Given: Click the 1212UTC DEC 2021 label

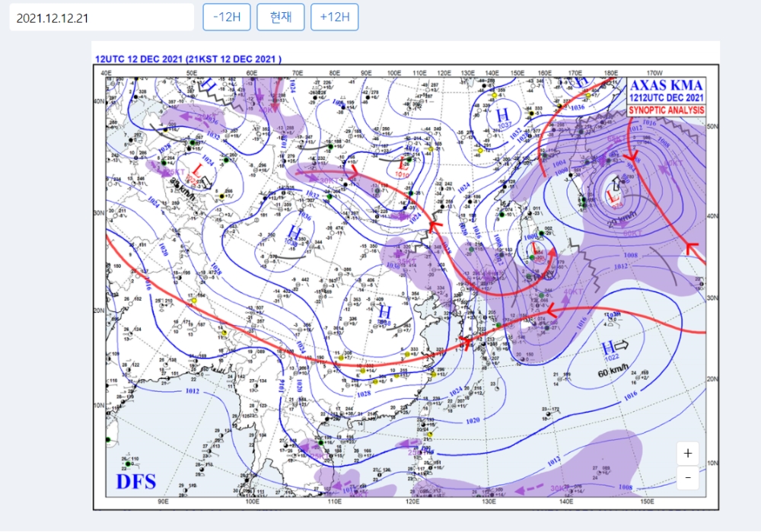Looking at the screenshot, I should click(666, 97).
